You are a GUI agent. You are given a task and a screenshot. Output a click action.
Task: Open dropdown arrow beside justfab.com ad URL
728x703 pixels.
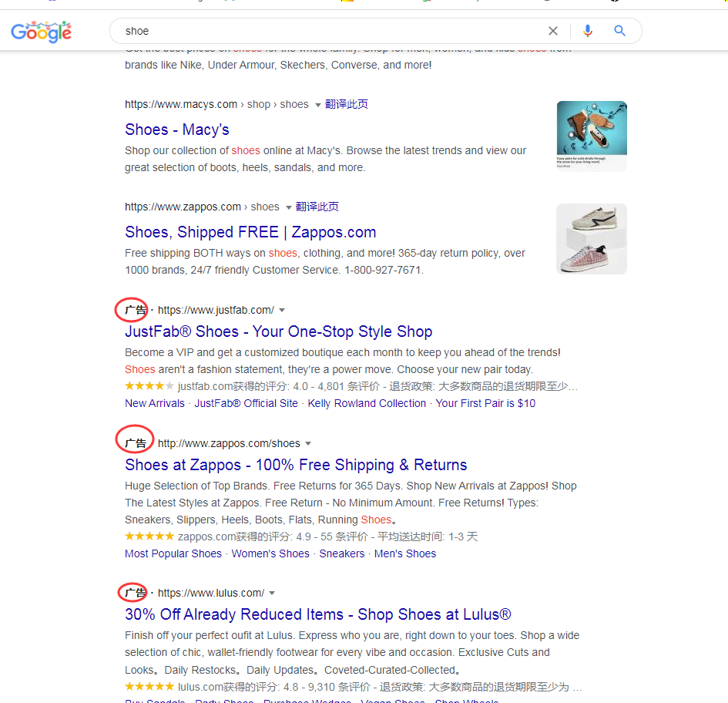tap(282, 311)
